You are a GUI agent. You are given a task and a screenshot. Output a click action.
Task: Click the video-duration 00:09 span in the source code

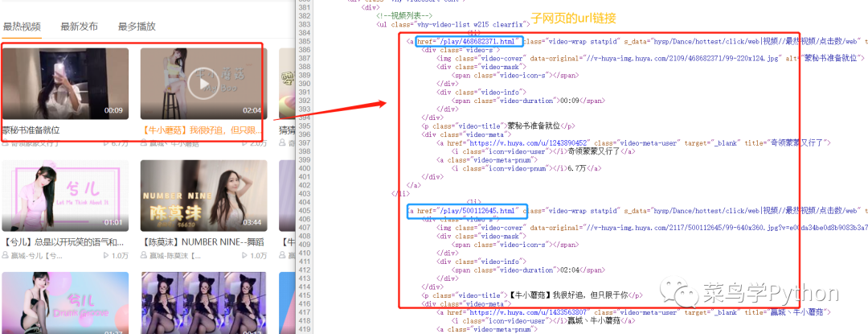point(528,101)
